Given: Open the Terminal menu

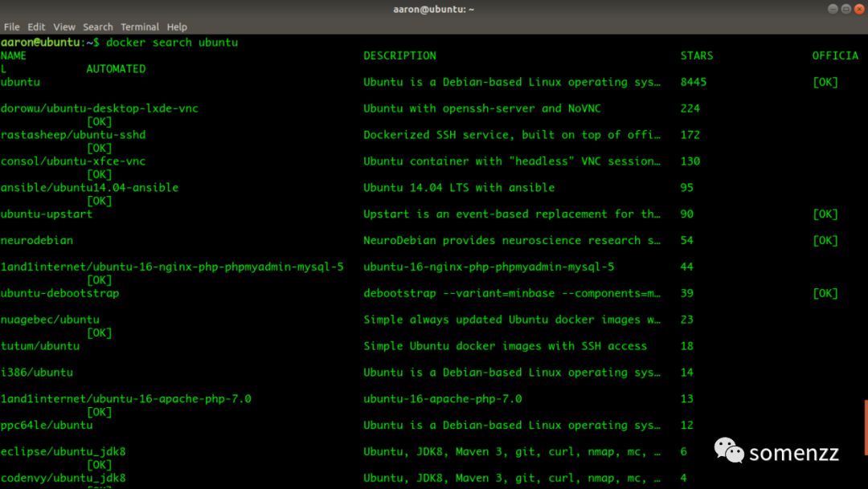Looking at the screenshot, I should (140, 26).
